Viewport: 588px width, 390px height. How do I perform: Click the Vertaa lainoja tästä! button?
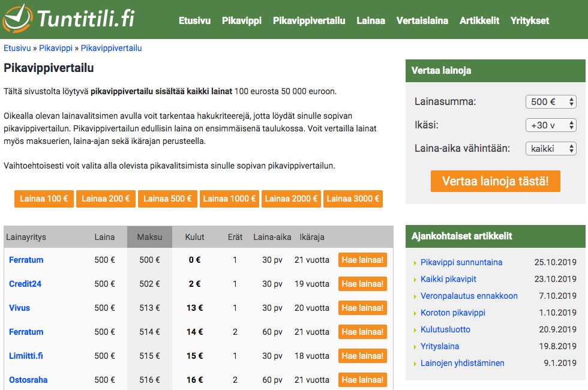496,181
